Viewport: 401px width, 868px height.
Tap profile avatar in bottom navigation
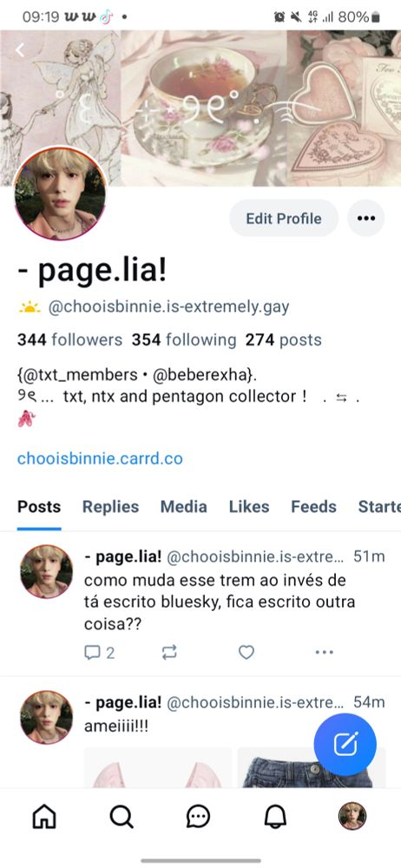tap(352, 816)
